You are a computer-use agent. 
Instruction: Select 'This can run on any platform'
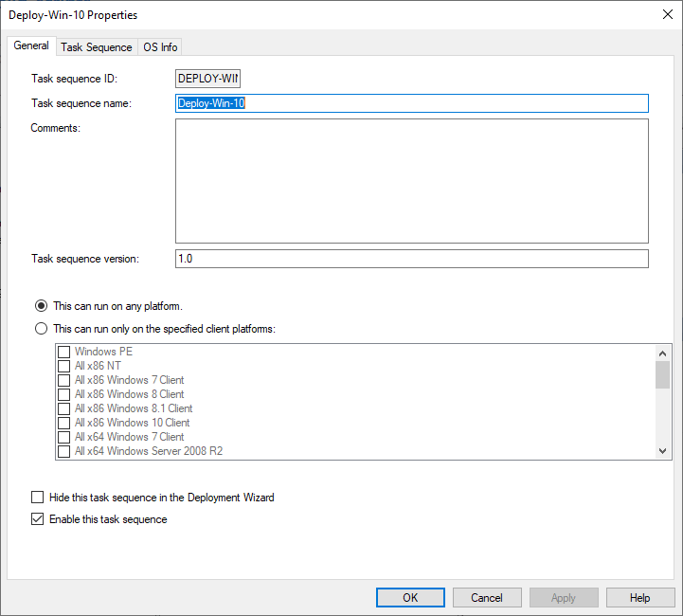coord(41,306)
